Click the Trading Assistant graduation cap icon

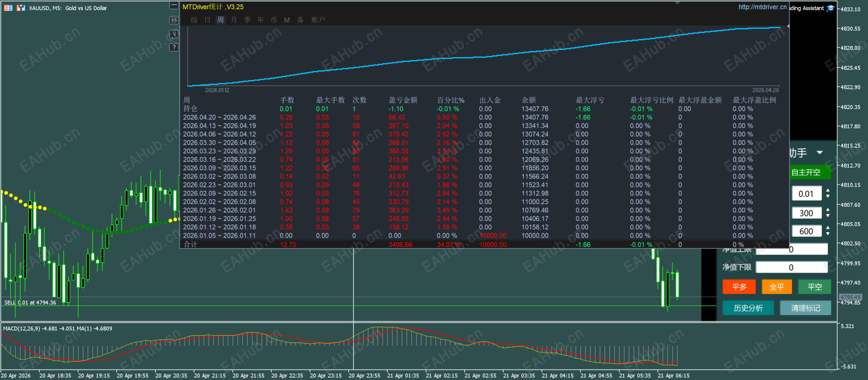[x=831, y=8]
